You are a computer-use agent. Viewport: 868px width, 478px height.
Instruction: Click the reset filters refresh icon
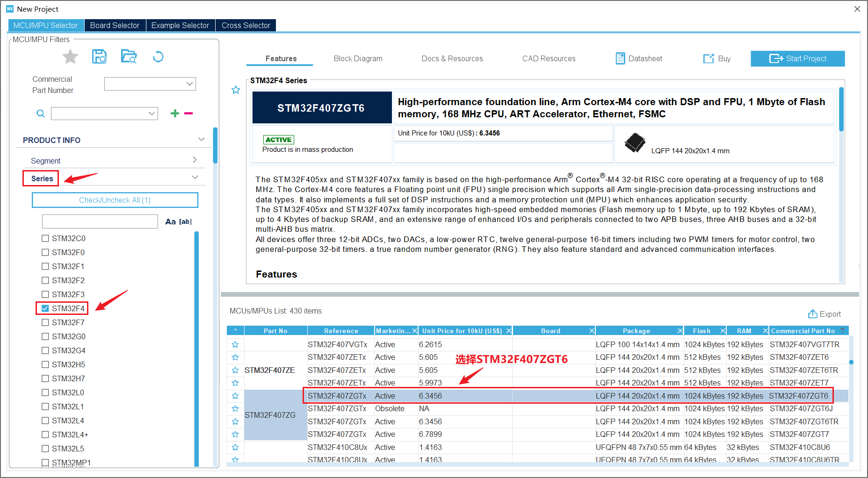click(158, 57)
